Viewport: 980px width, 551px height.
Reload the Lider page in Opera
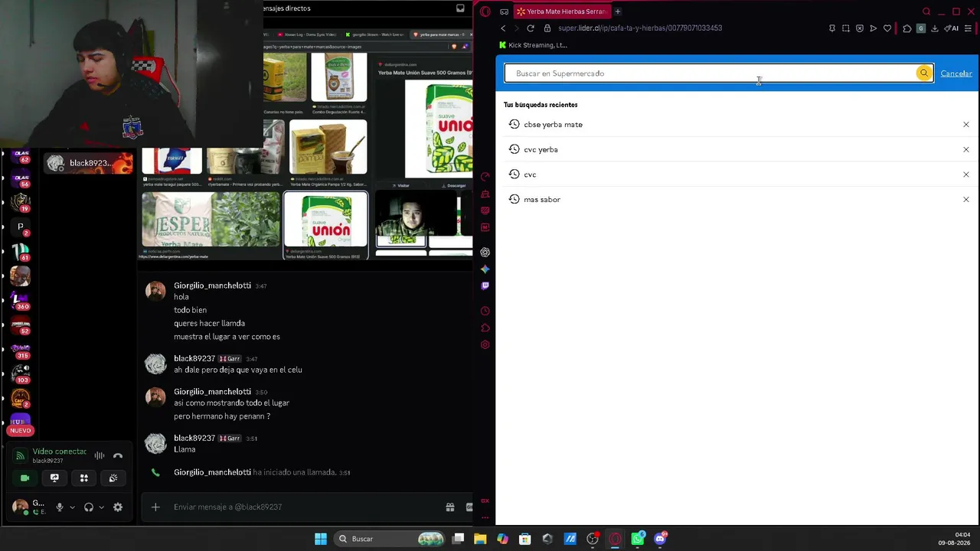tap(530, 28)
